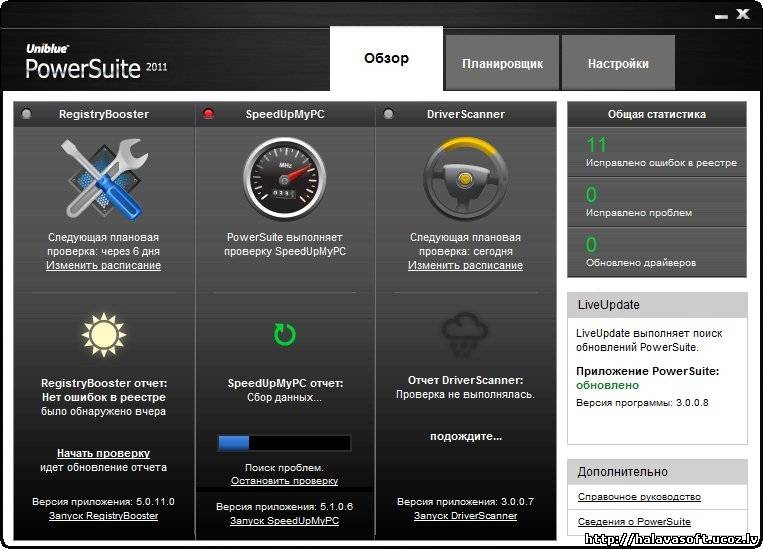Open Справочное руководство help link
This screenshot has width=763, height=549.
639,497
